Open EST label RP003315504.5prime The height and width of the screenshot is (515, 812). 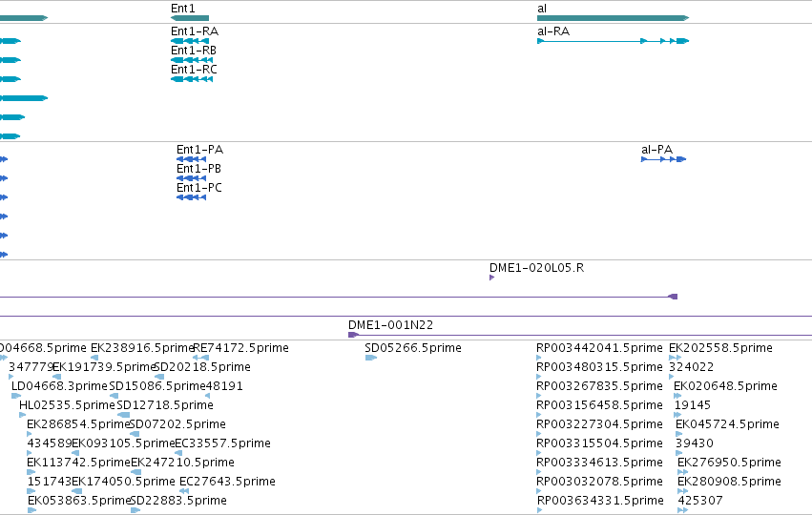pyautogui.click(x=599, y=443)
